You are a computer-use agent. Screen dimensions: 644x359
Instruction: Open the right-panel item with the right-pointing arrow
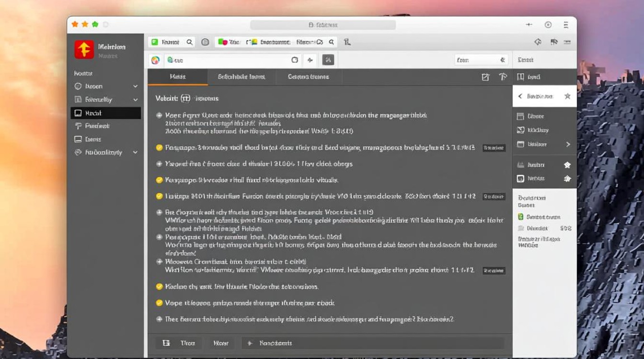pos(568,144)
